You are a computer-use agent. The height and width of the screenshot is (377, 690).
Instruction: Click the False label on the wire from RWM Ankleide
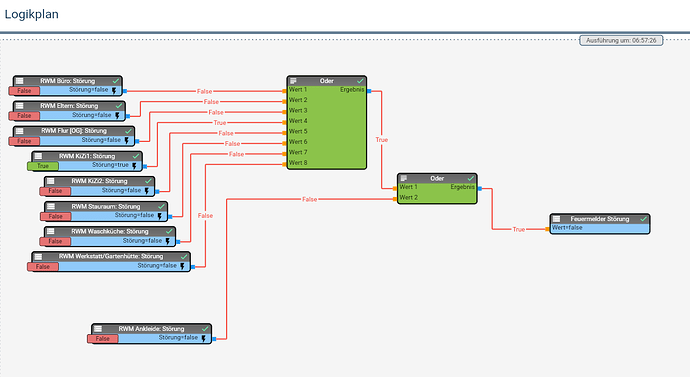[x=309, y=199]
